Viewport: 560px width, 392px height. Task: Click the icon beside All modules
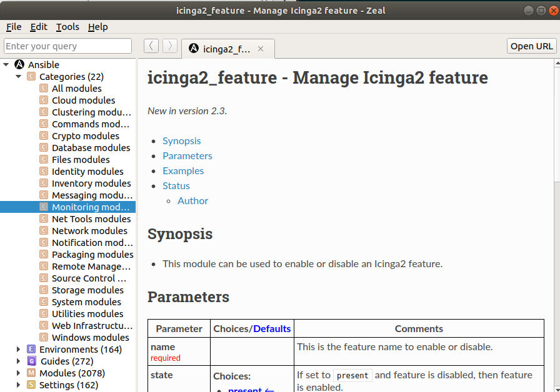coord(44,88)
